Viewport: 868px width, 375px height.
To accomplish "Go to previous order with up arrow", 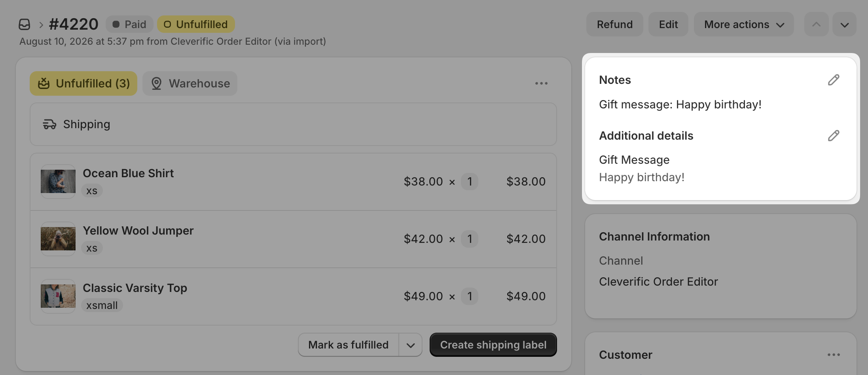I will [816, 25].
